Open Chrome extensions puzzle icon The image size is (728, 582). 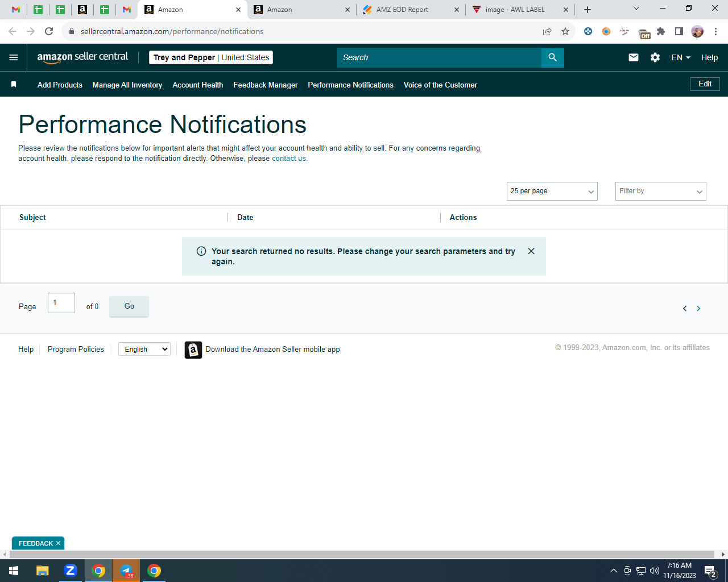[661, 31]
